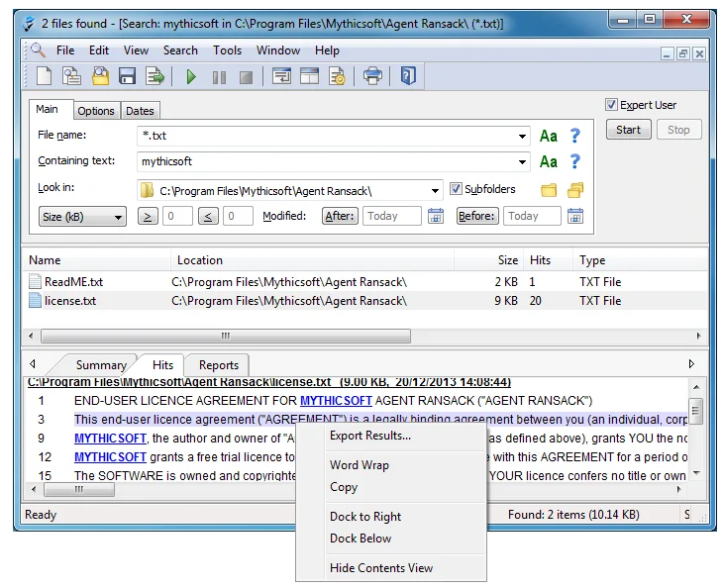Expand the File name dropdown list
Screen dimensions: 723x588
[x=522, y=137]
